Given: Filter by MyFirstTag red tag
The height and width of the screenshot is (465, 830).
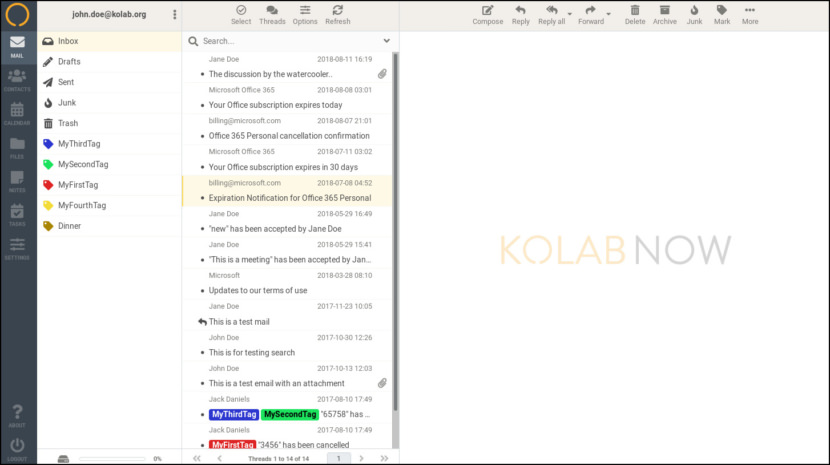Looking at the screenshot, I should point(110,185).
